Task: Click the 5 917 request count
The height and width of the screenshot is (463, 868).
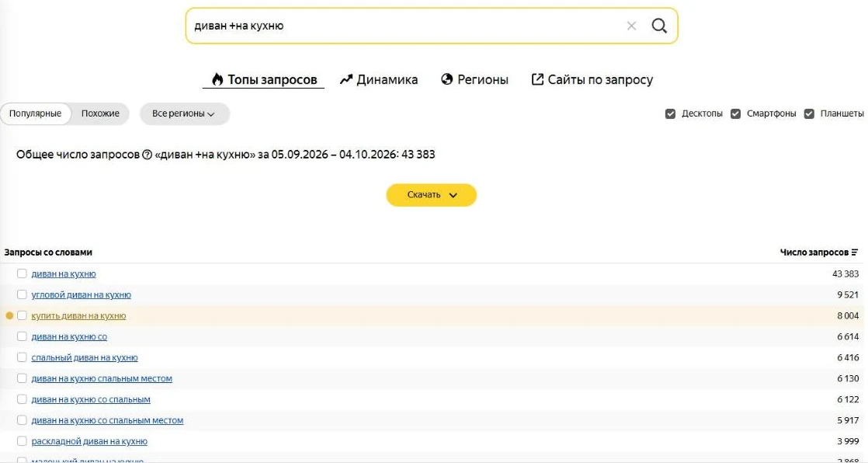Action: coord(848,421)
